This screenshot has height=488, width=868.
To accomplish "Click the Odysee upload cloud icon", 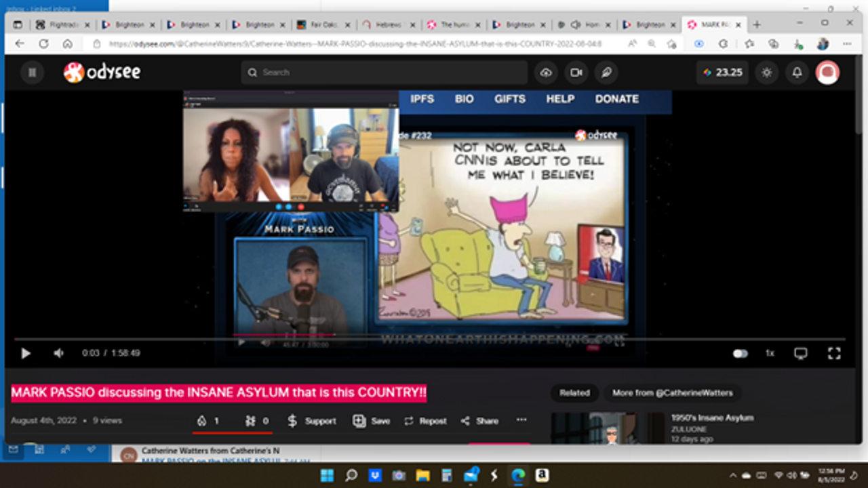I will click(546, 73).
